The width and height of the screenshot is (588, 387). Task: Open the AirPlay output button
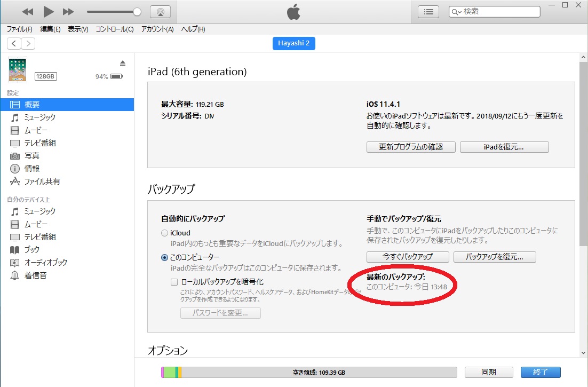(x=160, y=12)
